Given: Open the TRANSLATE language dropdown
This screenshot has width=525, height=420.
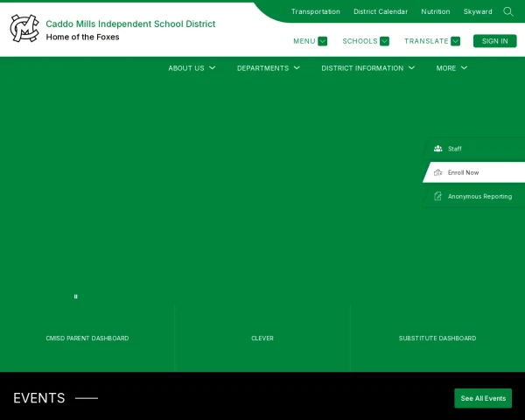Looking at the screenshot, I should pyautogui.click(x=431, y=41).
